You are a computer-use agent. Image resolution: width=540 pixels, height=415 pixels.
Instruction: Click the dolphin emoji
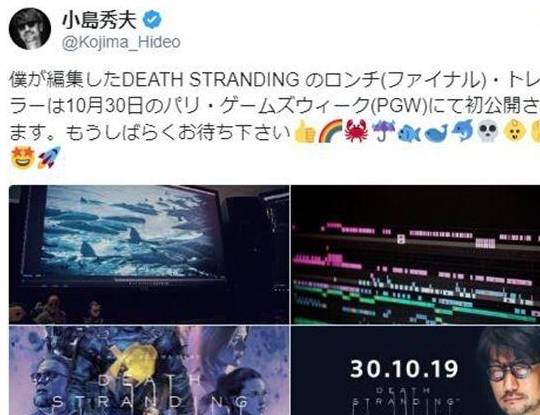[462, 132]
